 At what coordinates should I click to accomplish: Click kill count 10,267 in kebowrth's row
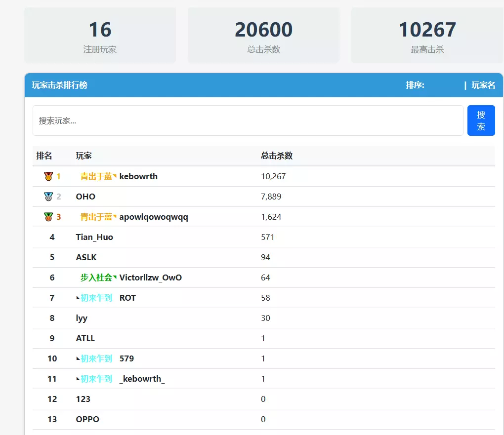coord(273,176)
